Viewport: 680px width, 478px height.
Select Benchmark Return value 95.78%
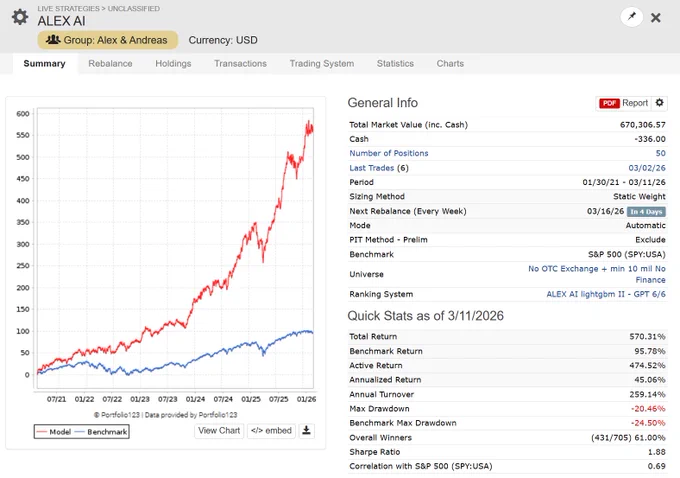(650, 351)
